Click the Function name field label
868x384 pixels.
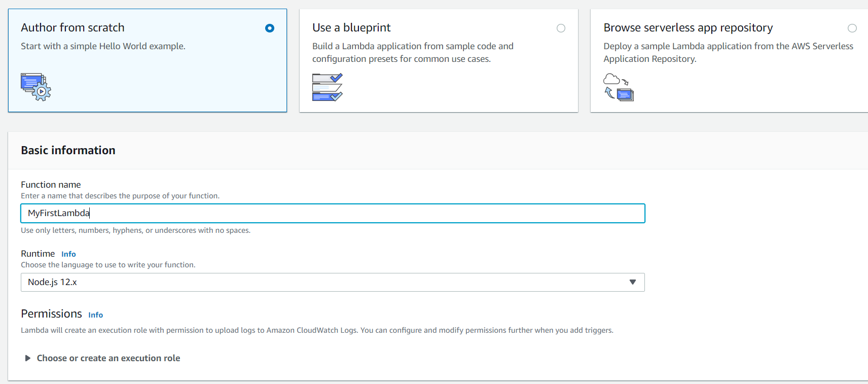coord(51,185)
